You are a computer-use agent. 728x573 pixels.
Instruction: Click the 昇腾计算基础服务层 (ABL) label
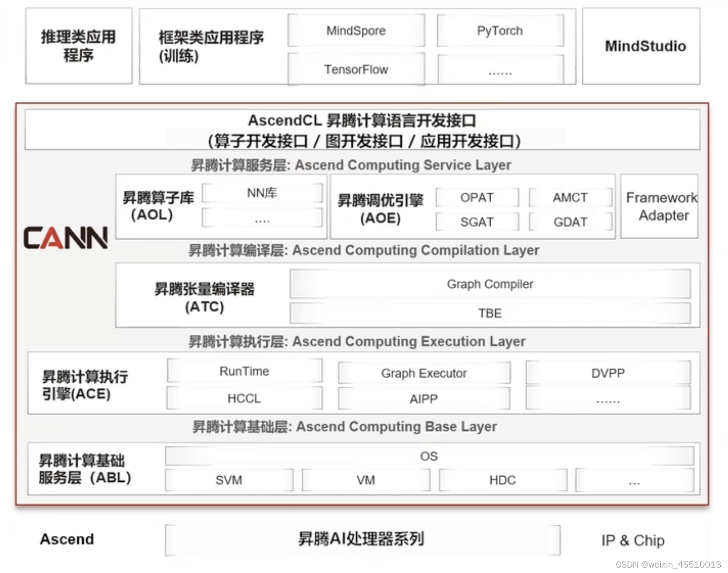[85, 469]
